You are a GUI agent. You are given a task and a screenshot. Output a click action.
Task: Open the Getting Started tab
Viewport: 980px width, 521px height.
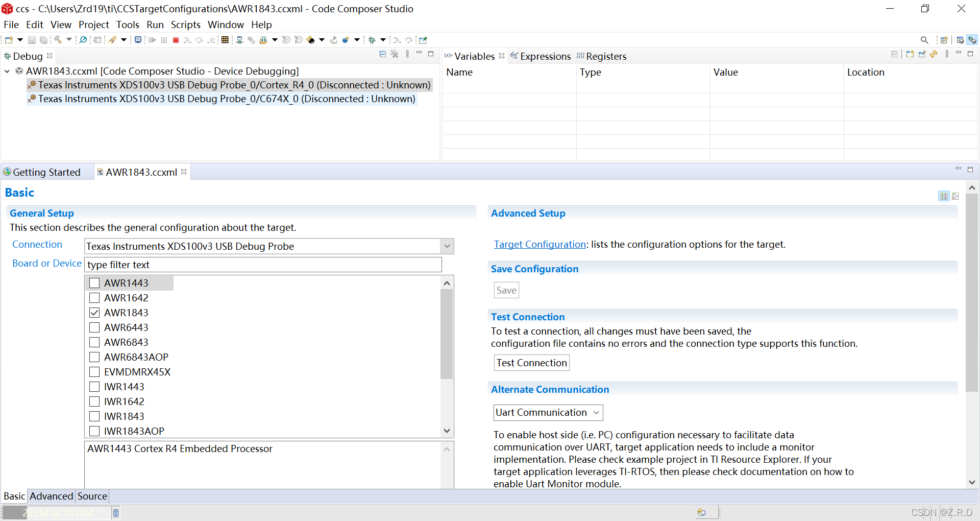point(42,172)
